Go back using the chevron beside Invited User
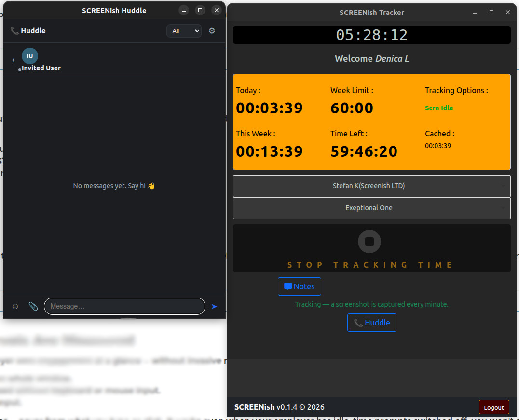519x420 pixels. click(x=14, y=60)
